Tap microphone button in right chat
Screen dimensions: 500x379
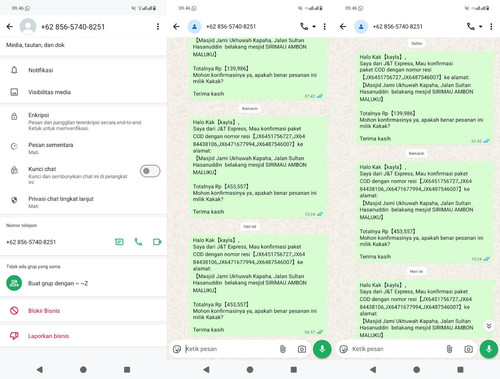[x=489, y=349]
